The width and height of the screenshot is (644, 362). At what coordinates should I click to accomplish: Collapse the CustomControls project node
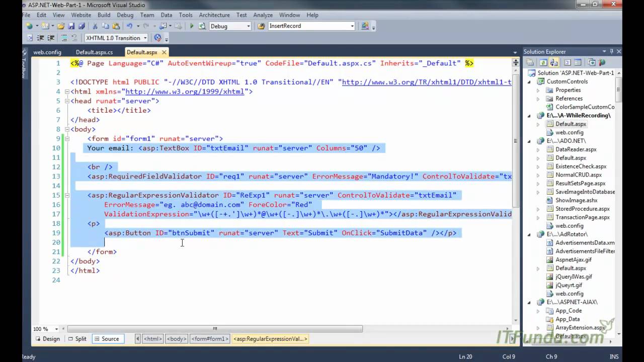pyautogui.click(x=529, y=81)
